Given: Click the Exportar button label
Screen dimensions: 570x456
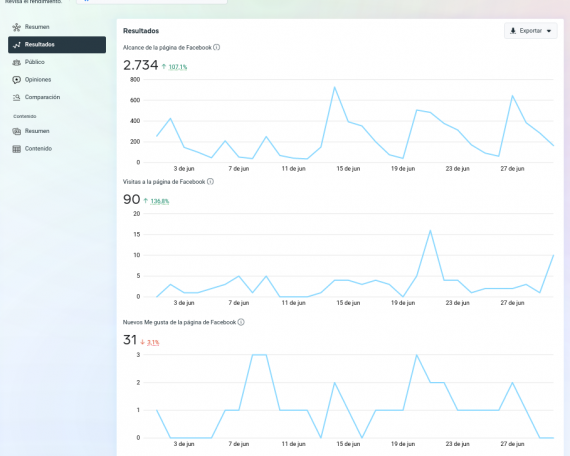Looking at the screenshot, I should [531, 31].
